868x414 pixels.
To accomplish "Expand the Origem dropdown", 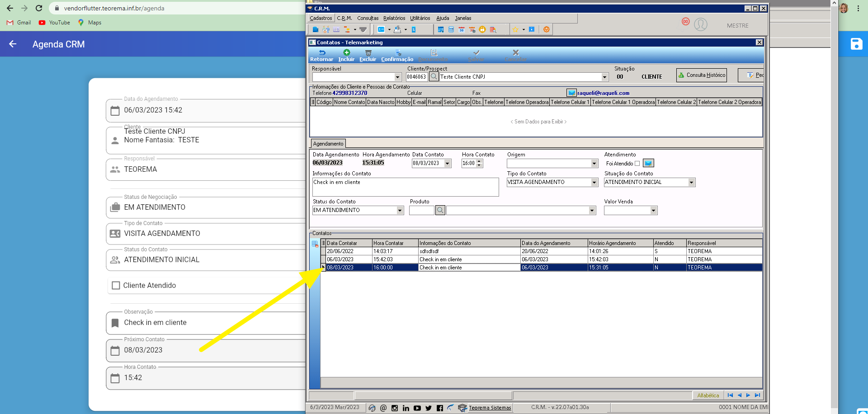I will 594,164.
